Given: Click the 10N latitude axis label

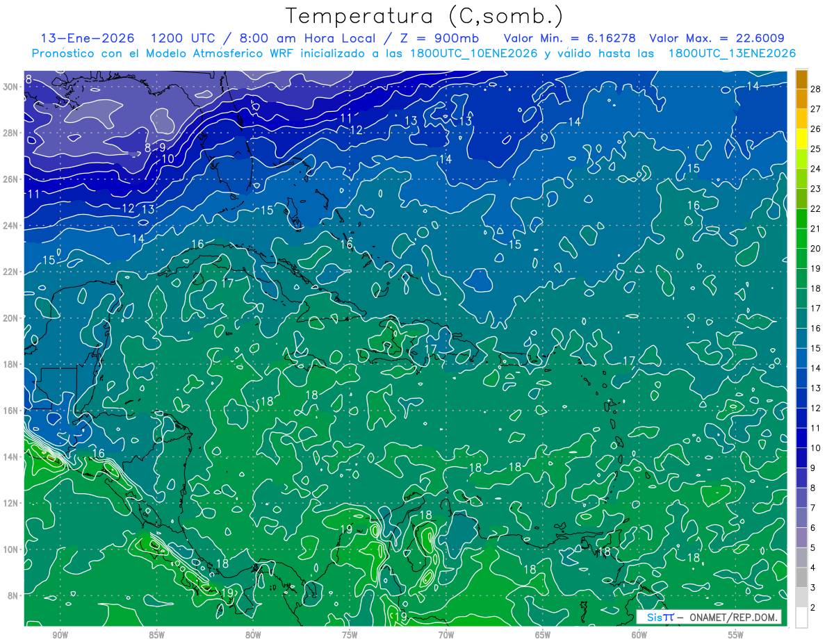Looking at the screenshot, I should tap(10, 550).
